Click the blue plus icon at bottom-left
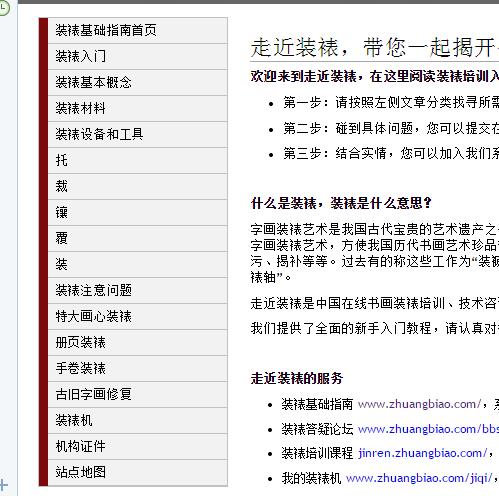Image resolution: width=499 pixels, height=496 pixels. coord(3,484)
